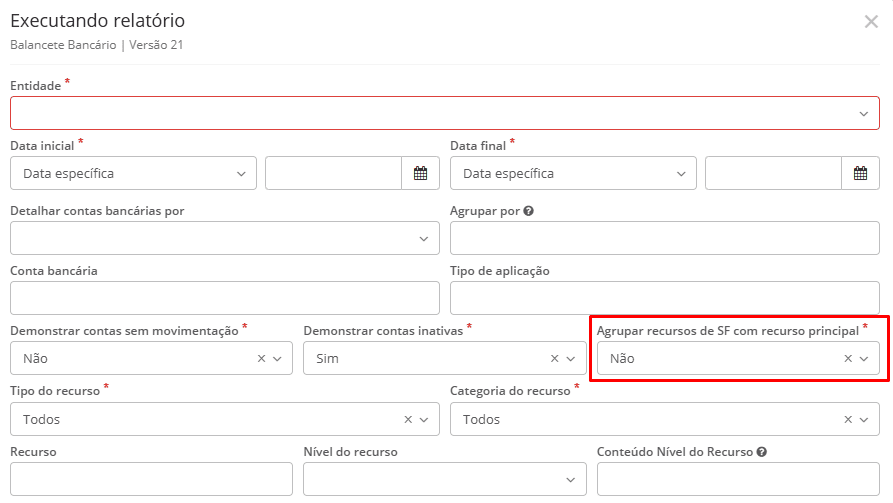Close the Executando relatório dialog
The height and width of the screenshot is (503, 893).
click(x=871, y=22)
